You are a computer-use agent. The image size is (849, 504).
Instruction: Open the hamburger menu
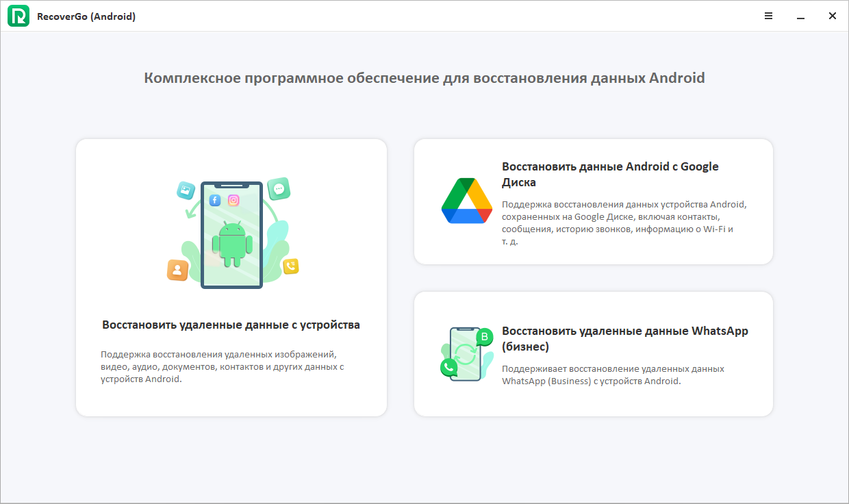768,15
